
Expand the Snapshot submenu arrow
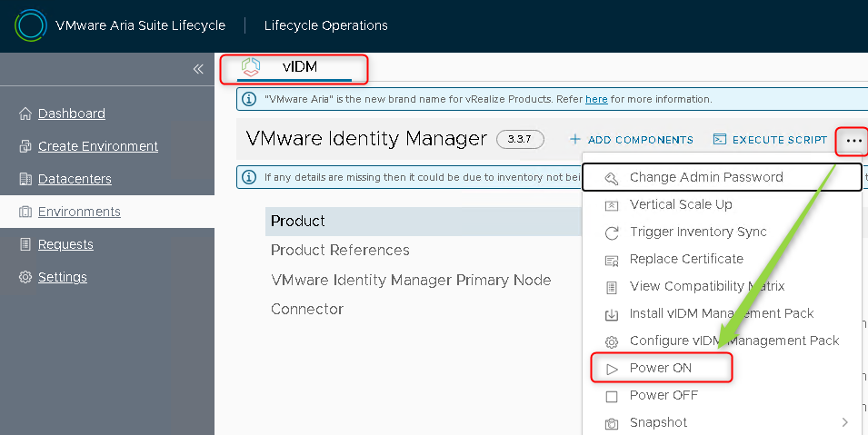point(844,422)
